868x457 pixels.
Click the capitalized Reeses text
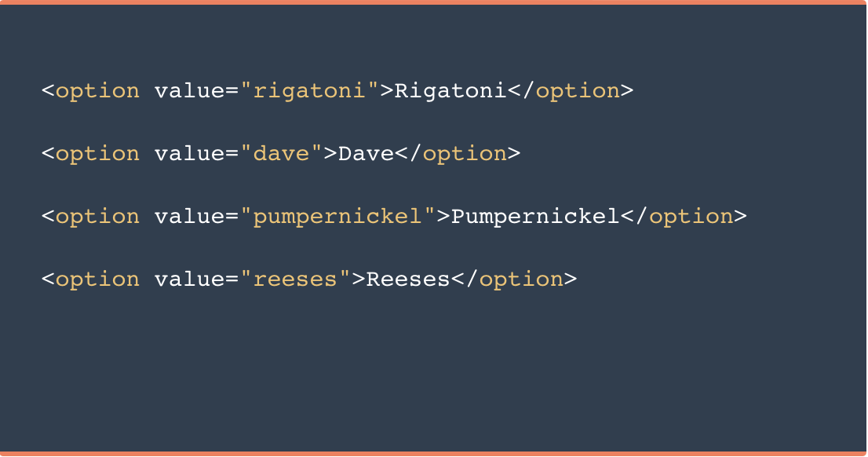click(x=408, y=280)
